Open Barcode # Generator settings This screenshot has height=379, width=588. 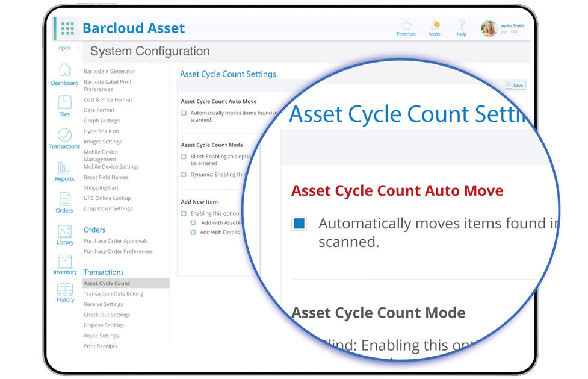(109, 71)
